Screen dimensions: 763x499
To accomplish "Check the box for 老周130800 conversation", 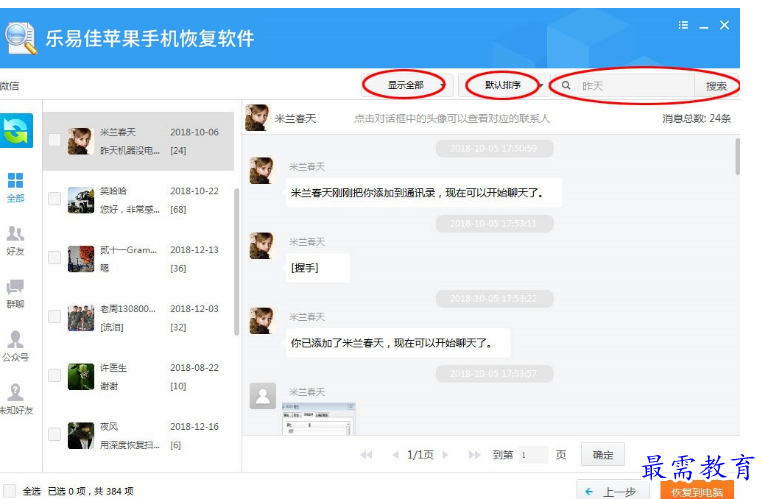I will pos(54,316).
